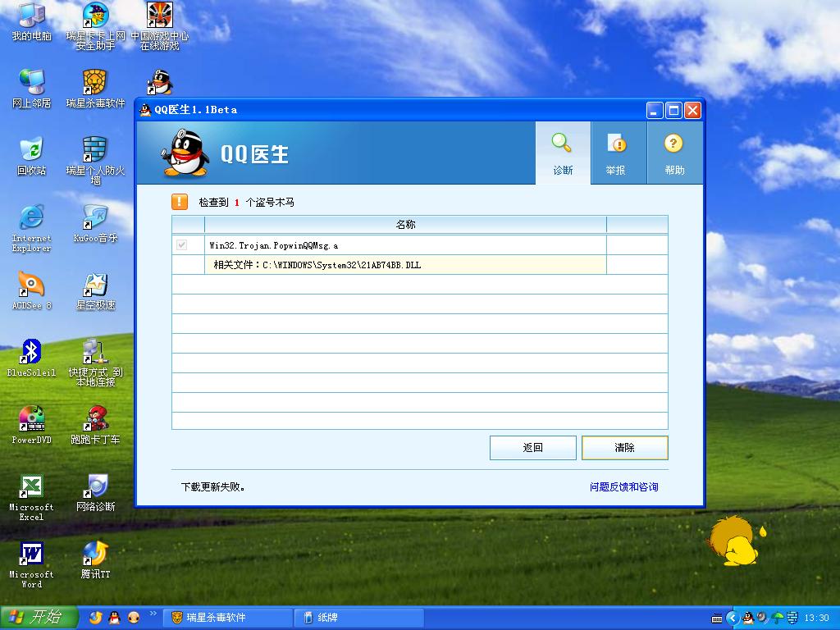This screenshot has width=840, height=630.
Task: Click the green umbrella tray icon
Action: click(778, 618)
